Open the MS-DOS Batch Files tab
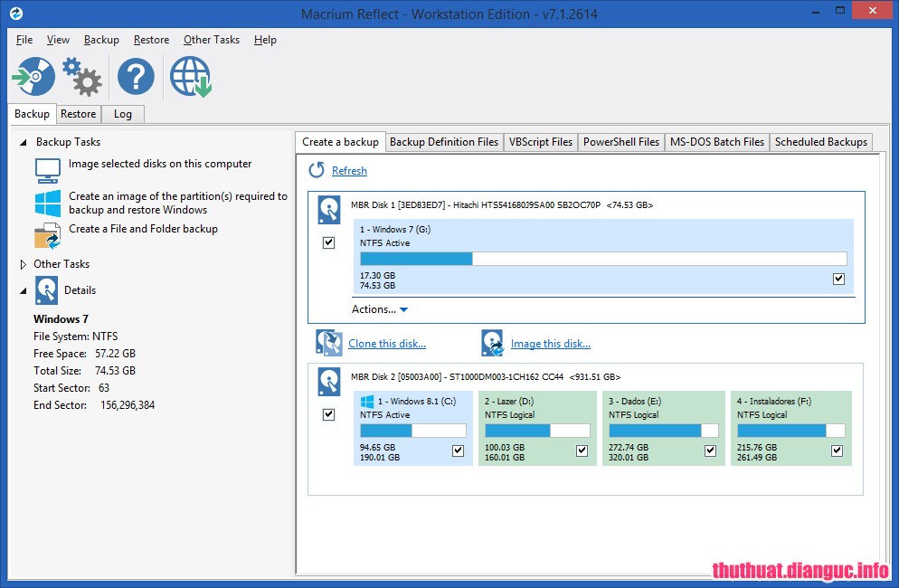Screen dimensions: 899x588 click(717, 142)
